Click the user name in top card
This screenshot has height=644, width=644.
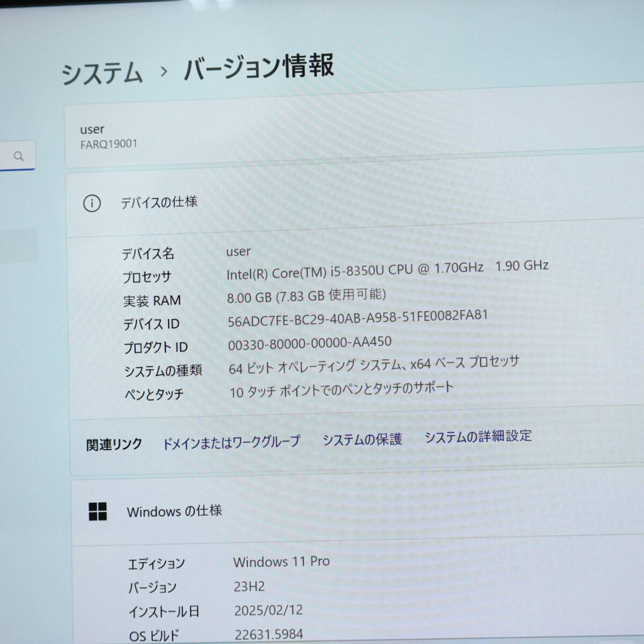(x=92, y=129)
